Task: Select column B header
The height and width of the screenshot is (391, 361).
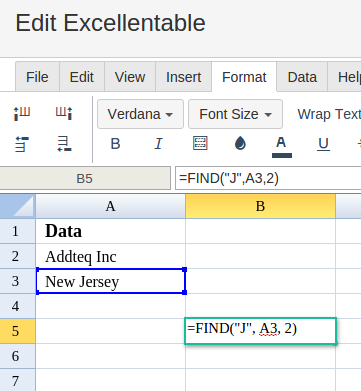Action: 260,206
